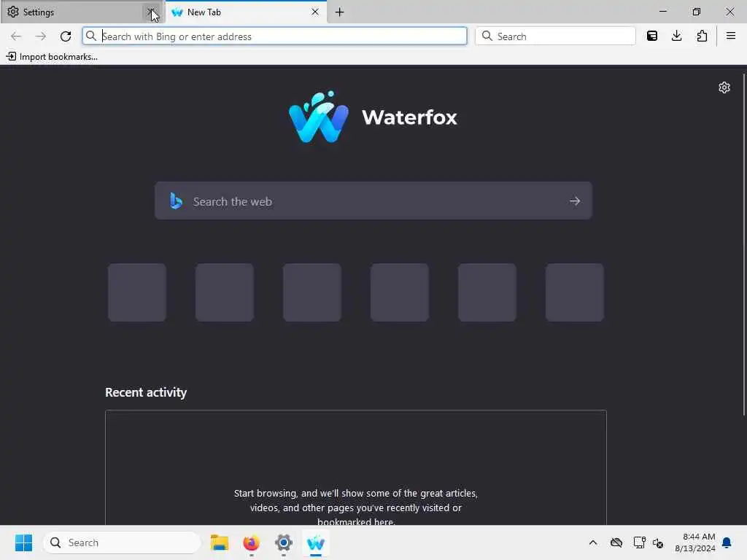This screenshot has width=747, height=560.
Task: Switch to the Settings tab
Action: [x=82, y=12]
